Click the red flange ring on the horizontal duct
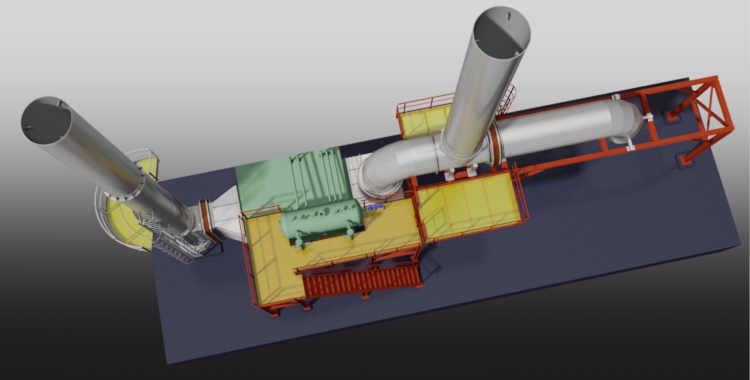 point(495,143)
